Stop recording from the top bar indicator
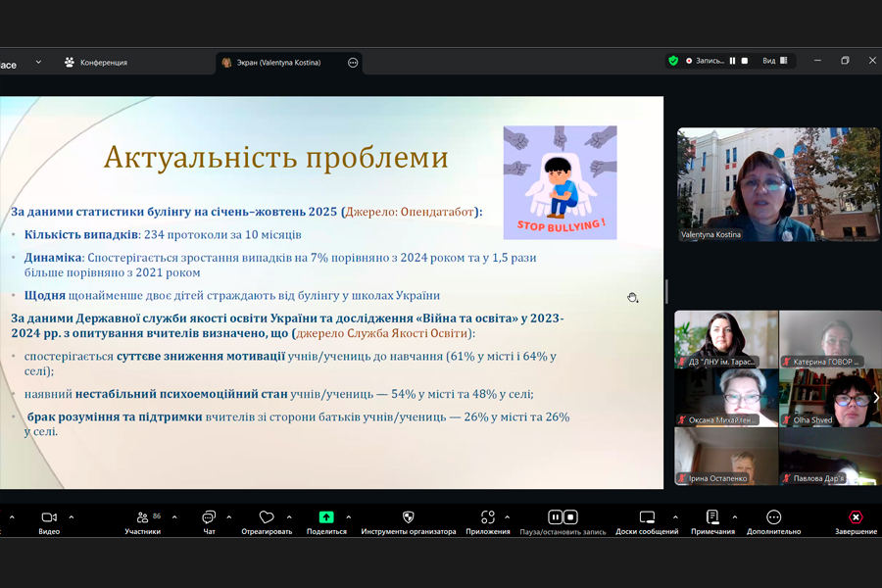The image size is (882, 588). point(745,61)
